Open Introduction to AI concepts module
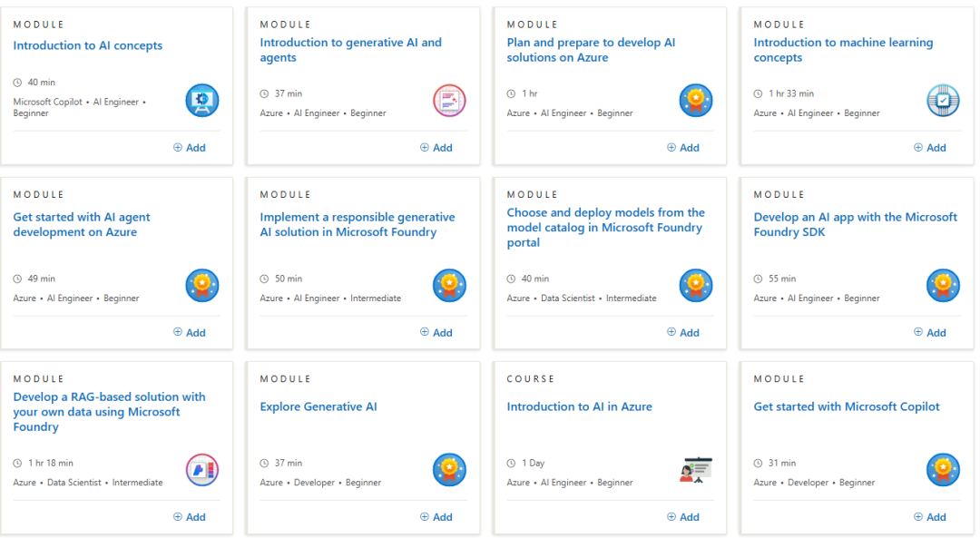The width and height of the screenshot is (980, 538). [88, 46]
